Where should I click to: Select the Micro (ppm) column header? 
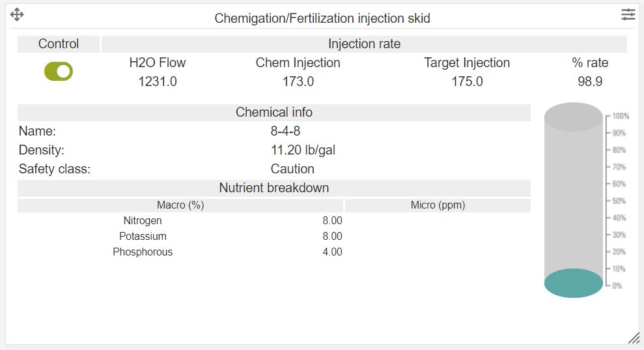(438, 205)
